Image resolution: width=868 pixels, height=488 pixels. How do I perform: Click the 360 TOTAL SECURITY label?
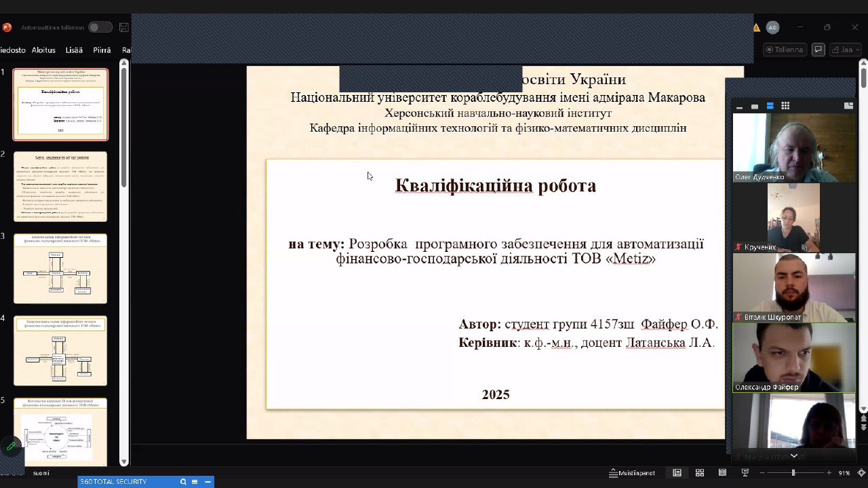(x=113, y=482)
